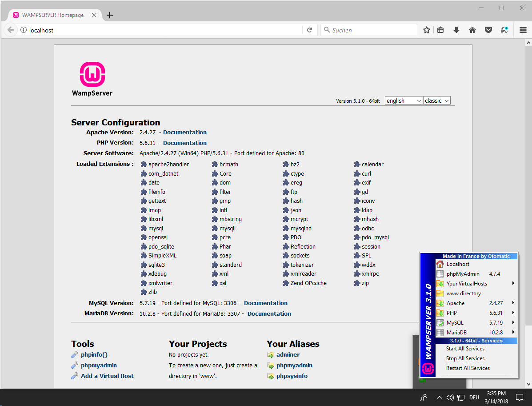
Task: Click the Zend OPcache extension entry
Action: 305,283
